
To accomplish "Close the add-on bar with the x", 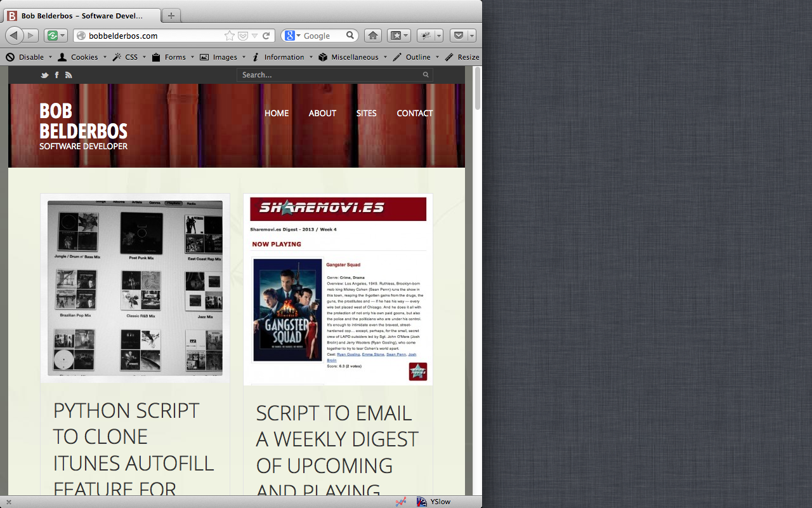I will 9,502.
